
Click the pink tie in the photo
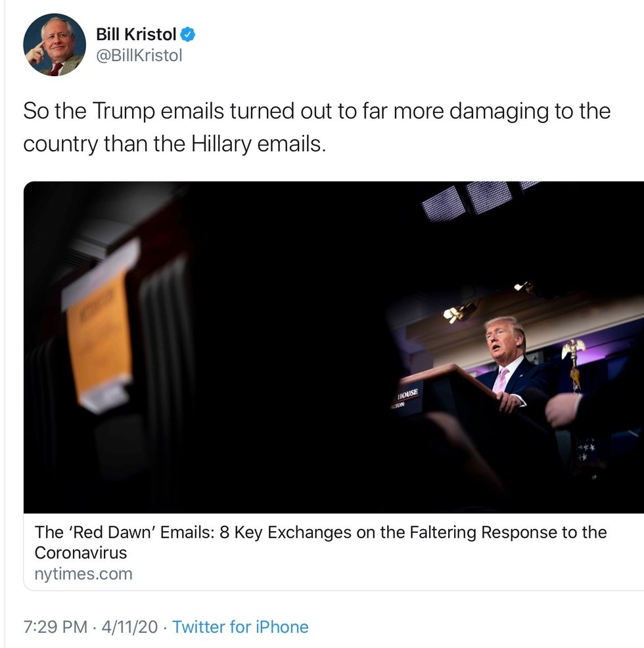coord(501,380)
